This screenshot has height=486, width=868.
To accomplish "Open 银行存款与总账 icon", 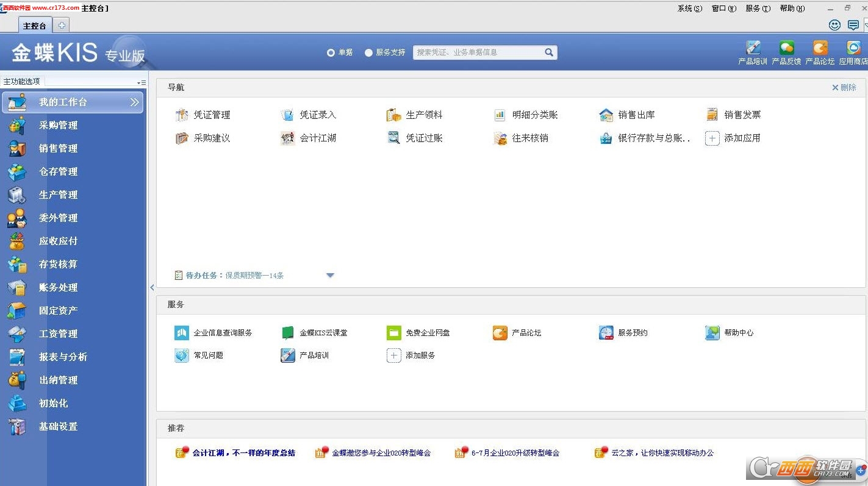I will 606,138.
